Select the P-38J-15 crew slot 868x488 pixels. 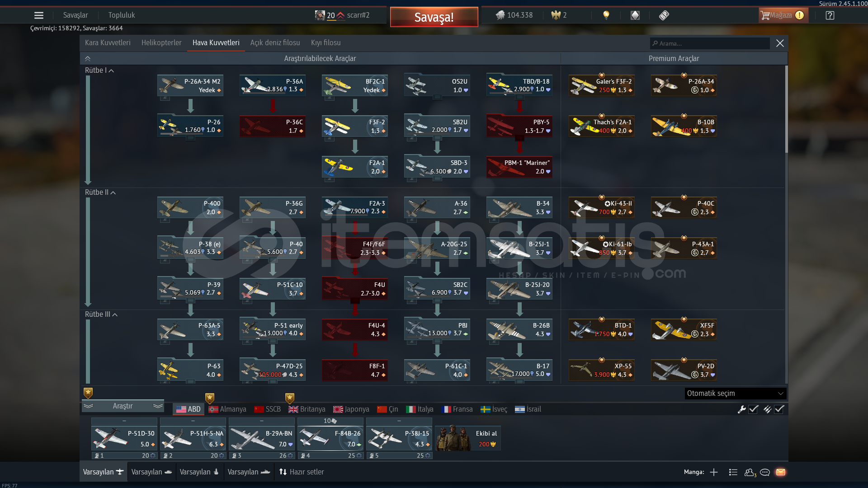pyautogui.click(x=399, y=438)
